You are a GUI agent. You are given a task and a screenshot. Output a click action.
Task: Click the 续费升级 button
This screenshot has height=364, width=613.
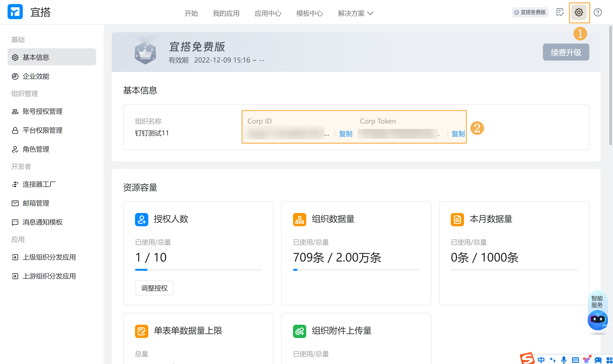(566, 52)
